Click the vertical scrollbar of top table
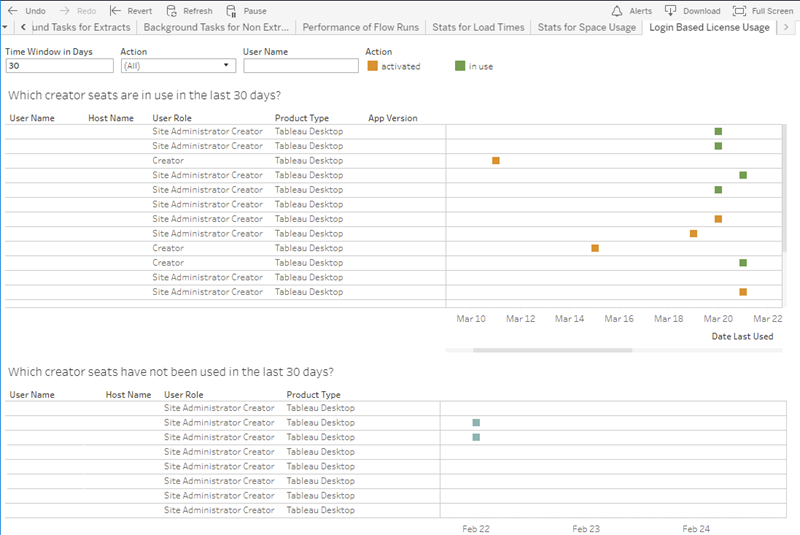The height and width of the screenshot is (535, 800). pyautogui.click(x=784, y=188)
